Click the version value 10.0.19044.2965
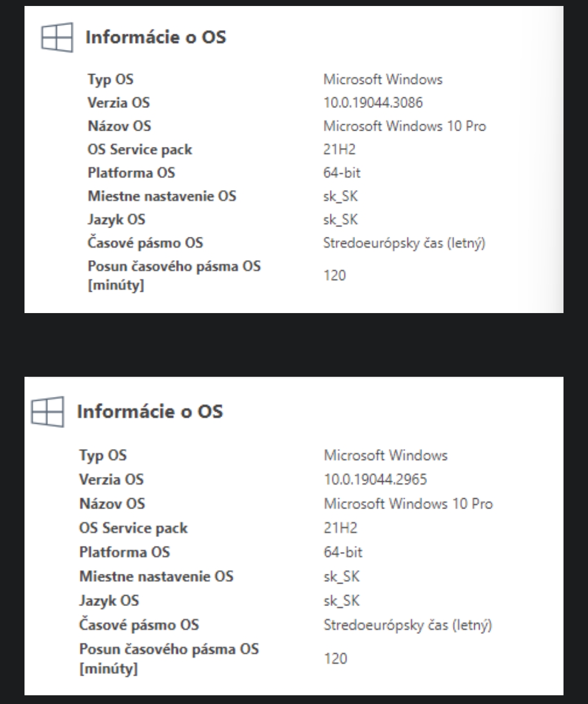This screenshot has width=588, height=704. [x=375, y=479]
